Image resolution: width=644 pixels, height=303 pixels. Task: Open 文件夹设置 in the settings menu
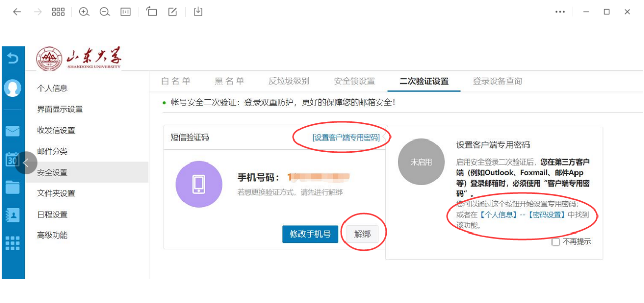[56, 193]
